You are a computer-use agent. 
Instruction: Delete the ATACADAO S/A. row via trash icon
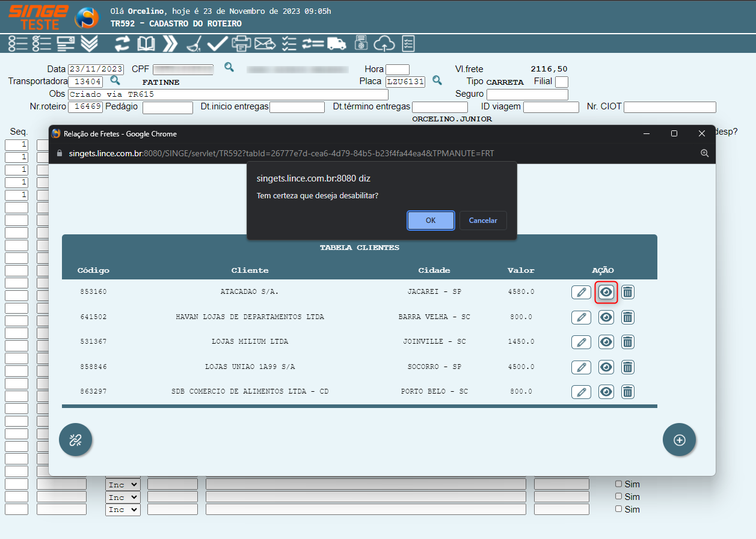coord(628,292)
